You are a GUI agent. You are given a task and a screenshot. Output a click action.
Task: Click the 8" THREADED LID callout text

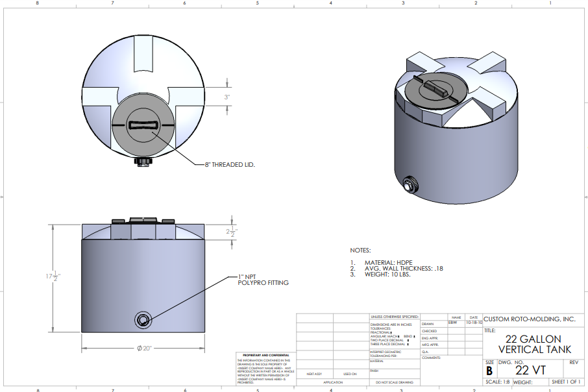pyautogui.click(x=230, y=165)
